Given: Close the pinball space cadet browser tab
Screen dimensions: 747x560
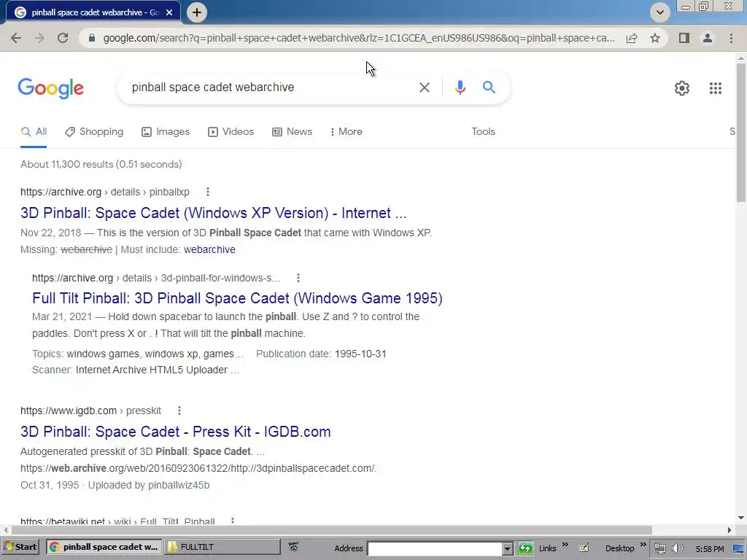Looking at the screenshot, I should click(x=169, y=12).
